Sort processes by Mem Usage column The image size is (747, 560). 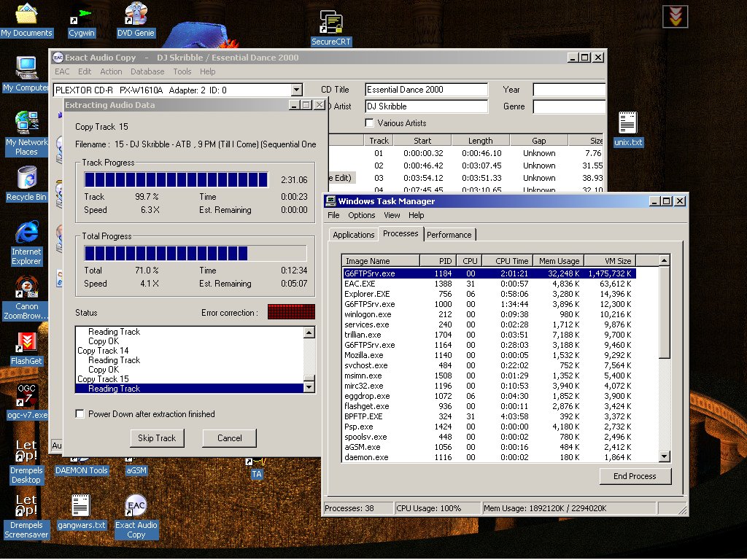[559, 261]
